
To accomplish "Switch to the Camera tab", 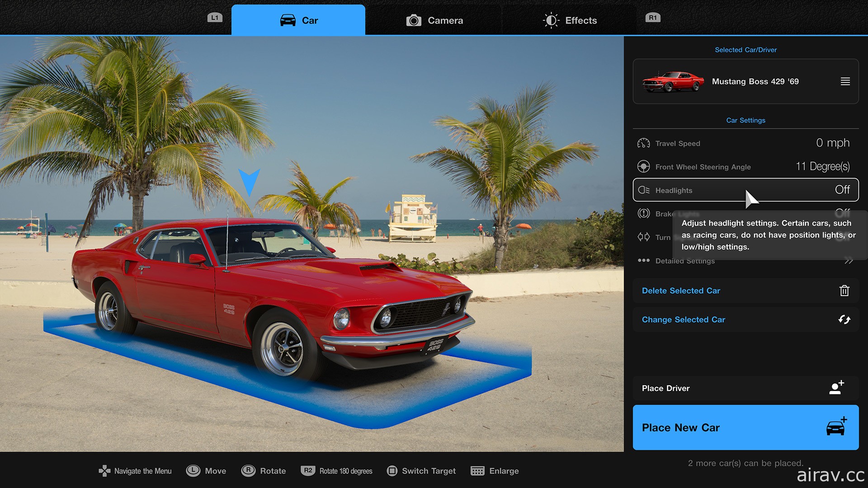I will pyautogui.click(x=434, y=20).
